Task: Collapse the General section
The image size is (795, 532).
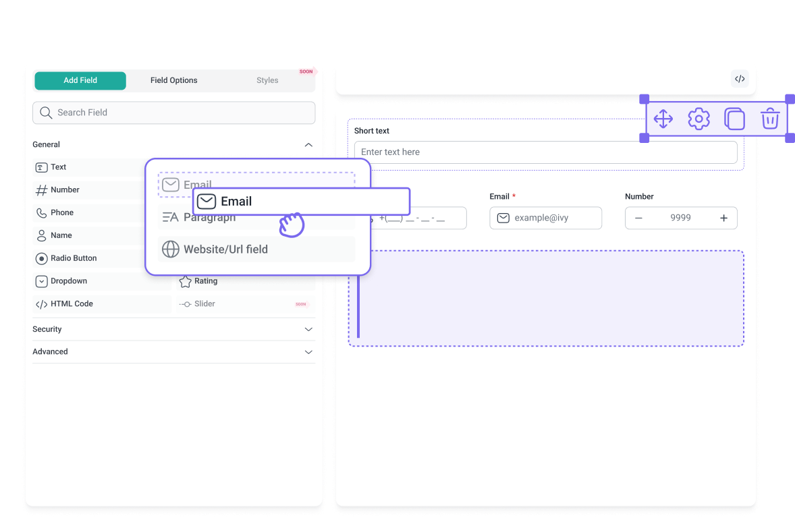Action: [x=308, y=144]
